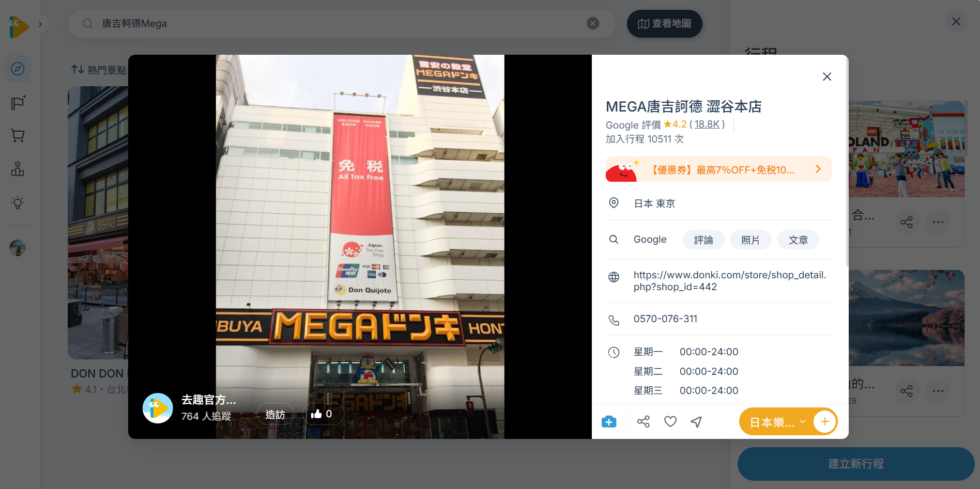This screenshot has width=980, height=489.
Task: Switch to the 評論 tab
Action: (x=703, y=240)
